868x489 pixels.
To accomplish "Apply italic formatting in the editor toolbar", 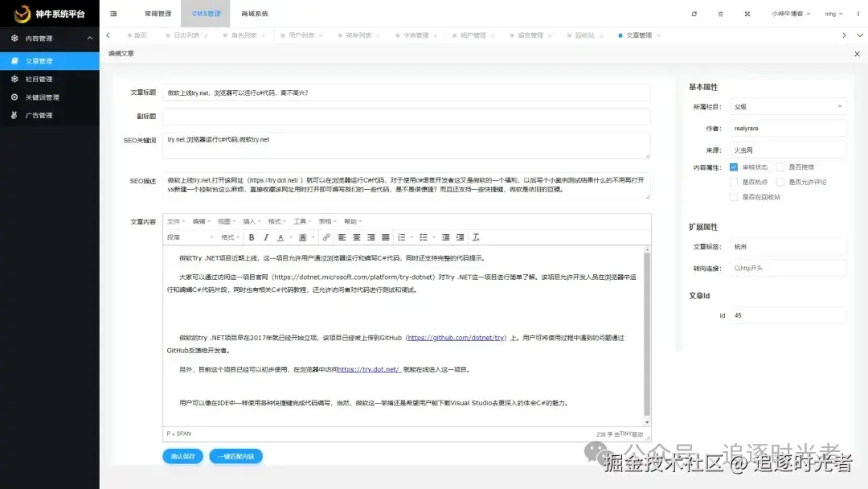I will coord(265,237).
